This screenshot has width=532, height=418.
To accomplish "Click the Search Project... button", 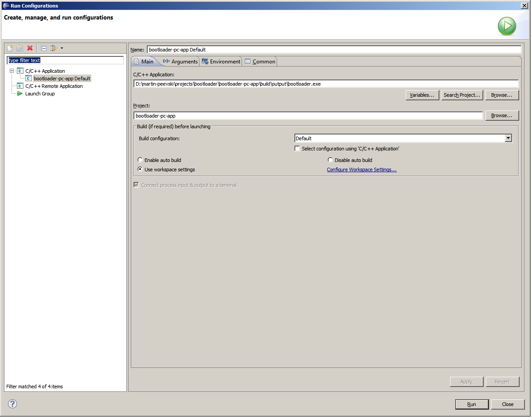I will pos(462,95).
